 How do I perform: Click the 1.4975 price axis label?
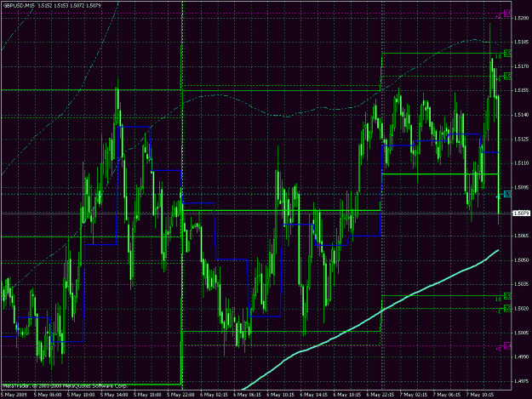[x=522, y=381]
